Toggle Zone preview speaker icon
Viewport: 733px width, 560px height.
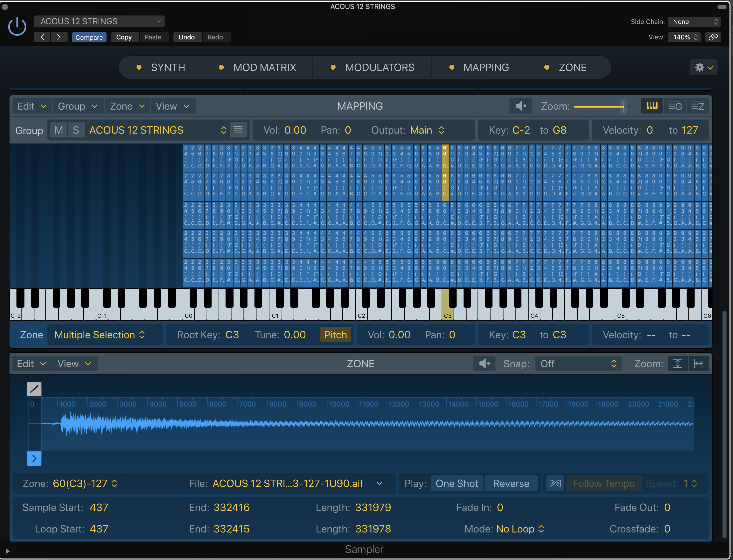click(484, 363)
